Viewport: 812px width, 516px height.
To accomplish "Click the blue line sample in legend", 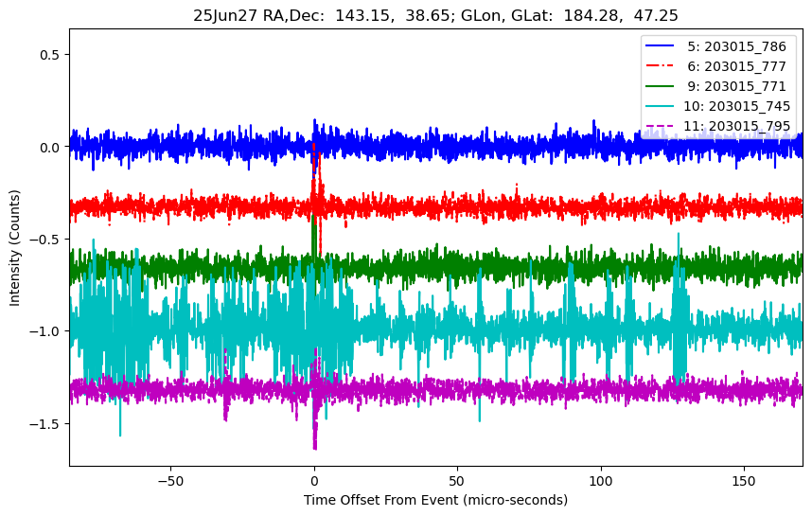I will point(662,46).
